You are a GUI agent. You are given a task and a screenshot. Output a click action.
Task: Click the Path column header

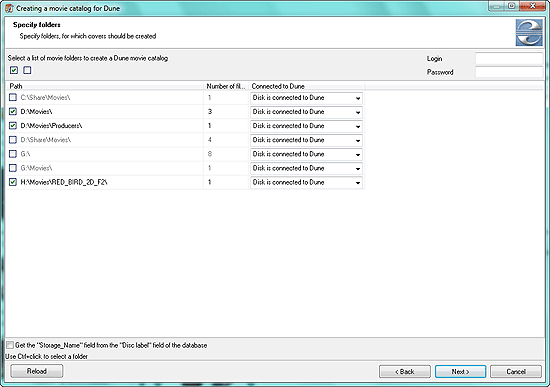105,86
